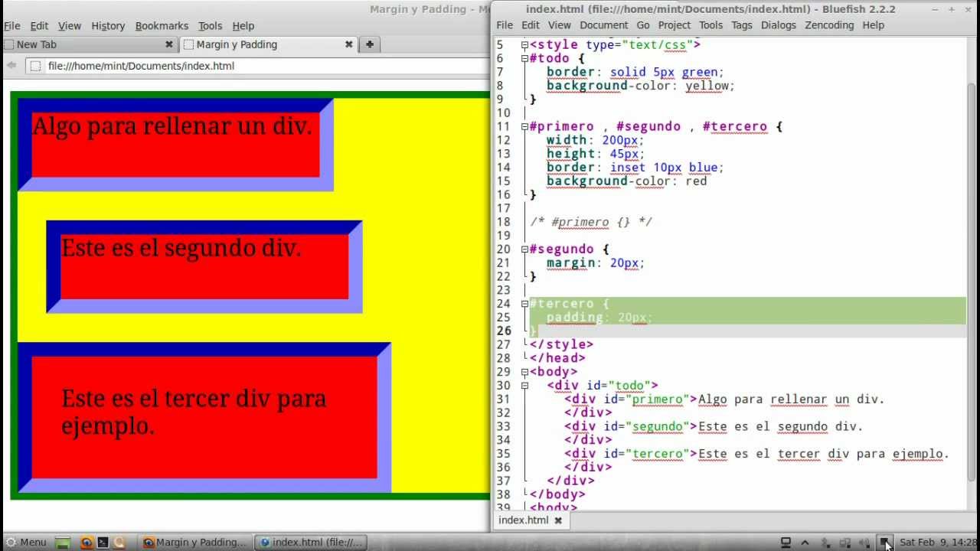The image size is (980, 551).
Task: Open the volume icon in system tray
Action: point(865,543)
